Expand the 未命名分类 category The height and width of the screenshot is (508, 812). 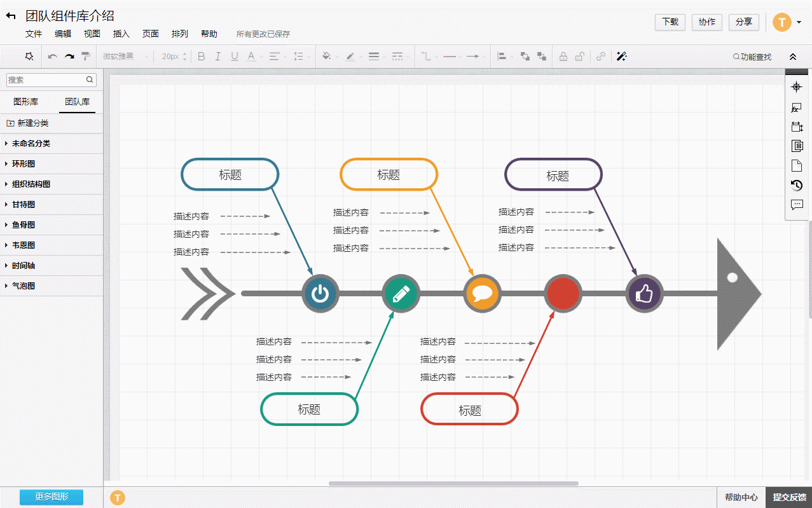pos(52,144)
